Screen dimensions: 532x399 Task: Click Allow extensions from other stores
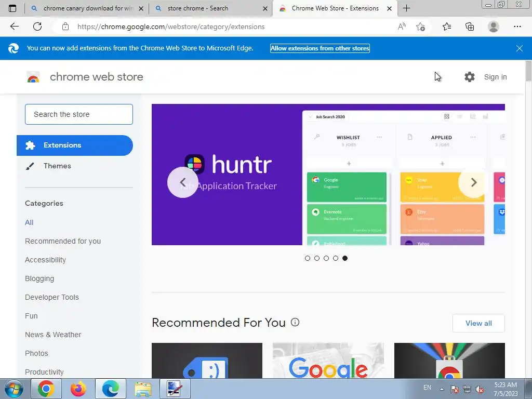[320, 48]
